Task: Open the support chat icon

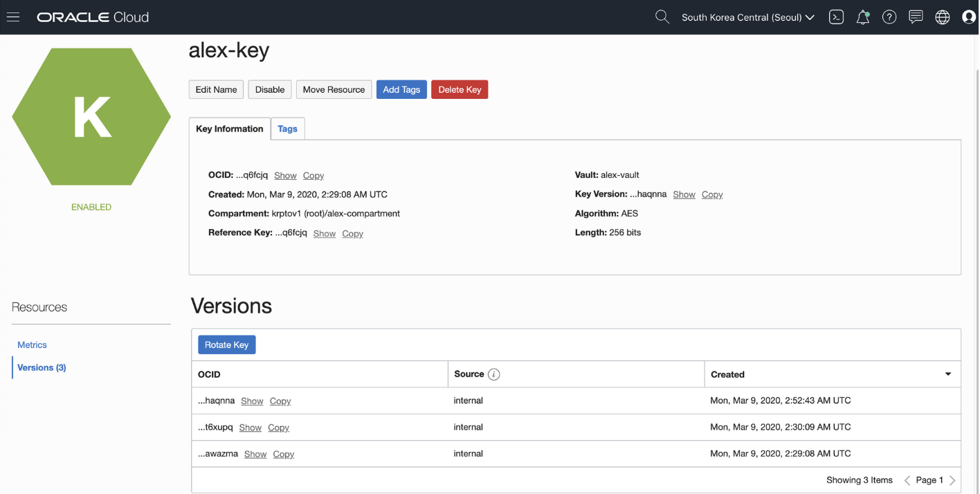Action: coord(916,17)
